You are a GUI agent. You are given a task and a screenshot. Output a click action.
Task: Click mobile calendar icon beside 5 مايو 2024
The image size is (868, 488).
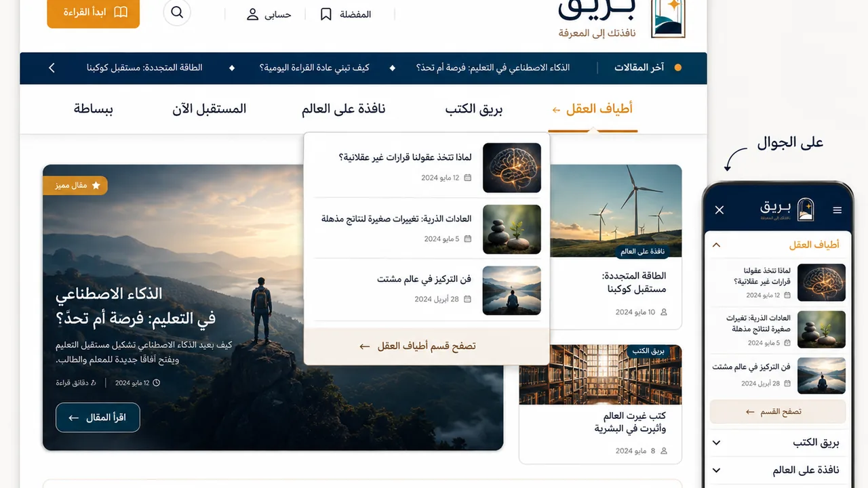(787, 343)
